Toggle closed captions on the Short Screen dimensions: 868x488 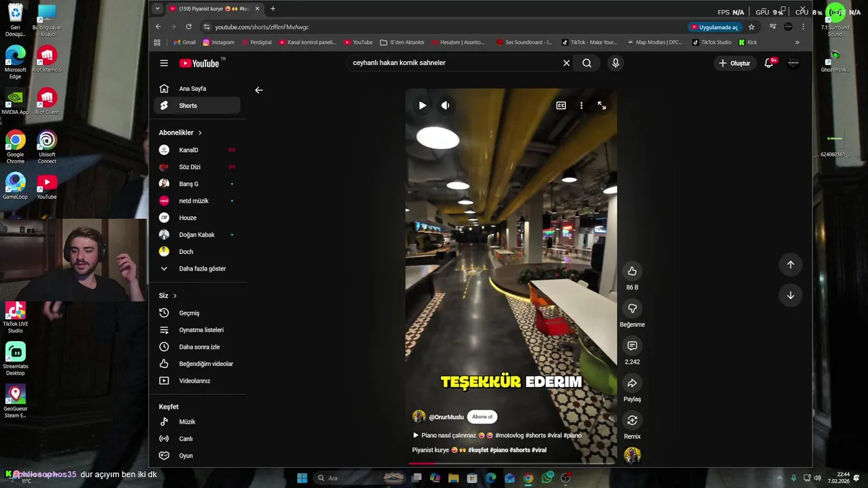(x=561, y=105)
